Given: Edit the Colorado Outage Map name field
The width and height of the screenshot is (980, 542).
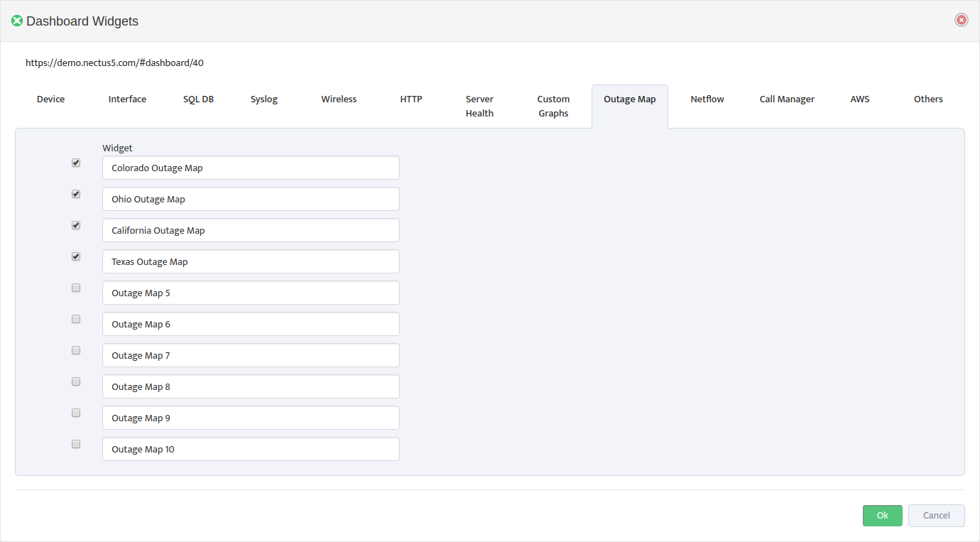Looking at the screenshot, I should pyautogui.click(x=251, y=168).
